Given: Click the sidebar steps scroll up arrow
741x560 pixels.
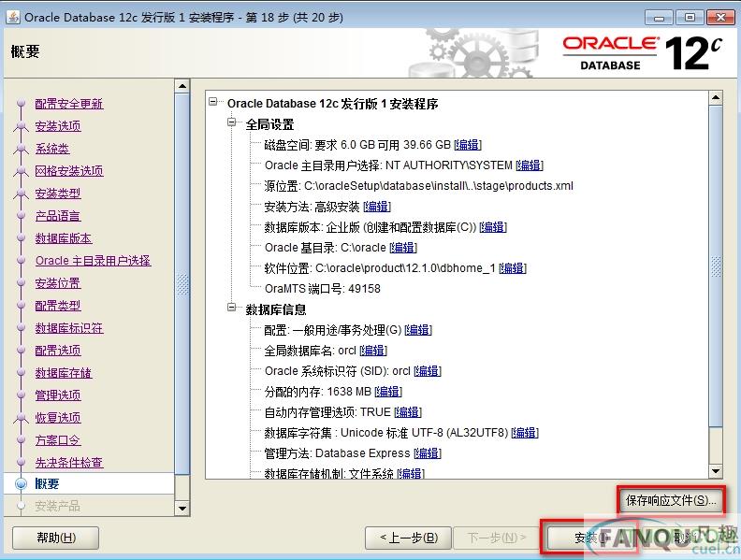Looking at the screenshot, I should 182,87.
